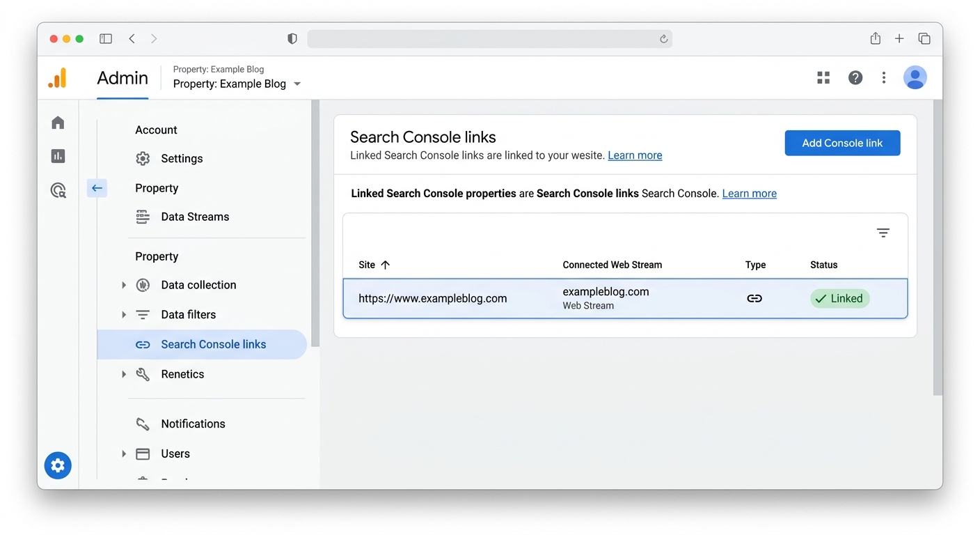Viewport: 980px width, 535px height.
Task: Select Data filters in the sidebar
Action: pos(188,315)
